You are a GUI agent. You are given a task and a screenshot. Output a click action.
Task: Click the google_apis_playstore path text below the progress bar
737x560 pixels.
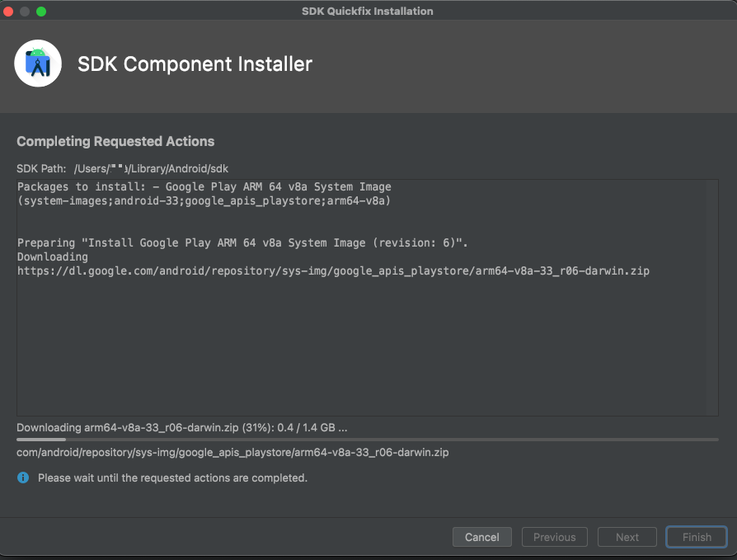(232, 452)
